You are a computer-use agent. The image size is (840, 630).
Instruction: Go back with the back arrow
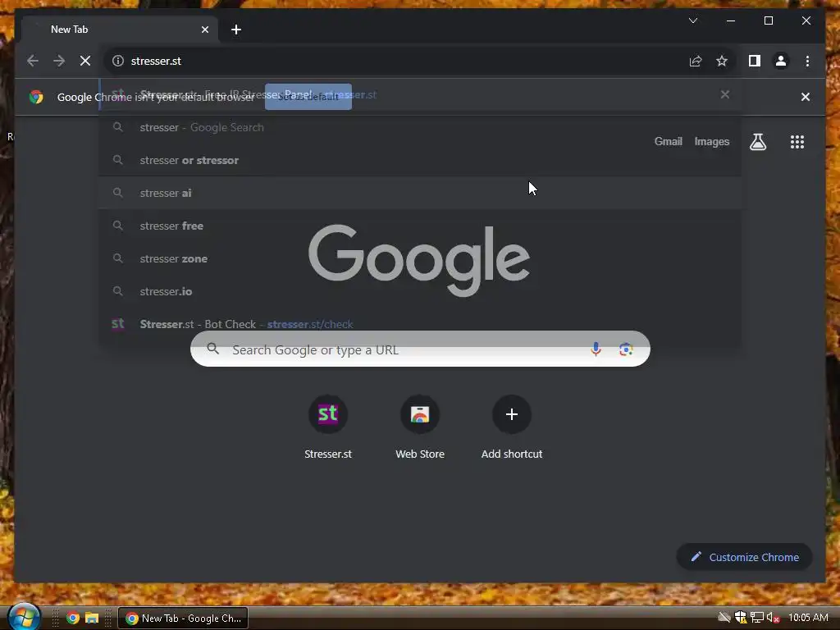(33, 61)
